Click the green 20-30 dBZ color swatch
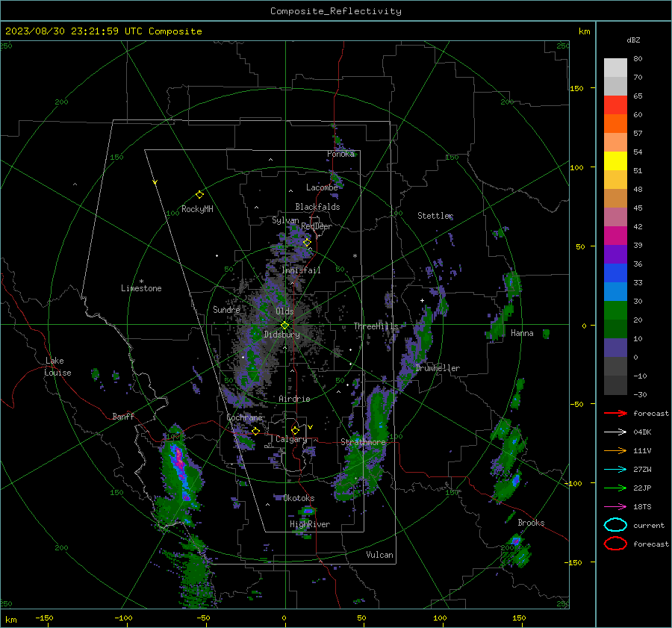Screen dimensions: 672x628 click(615, 311)
